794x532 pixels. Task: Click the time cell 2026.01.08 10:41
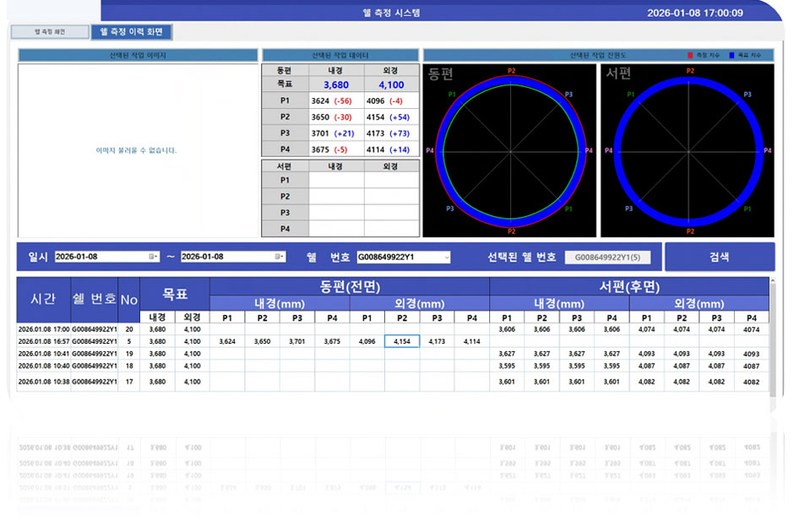pyautogui.click(x=44, y=353)
